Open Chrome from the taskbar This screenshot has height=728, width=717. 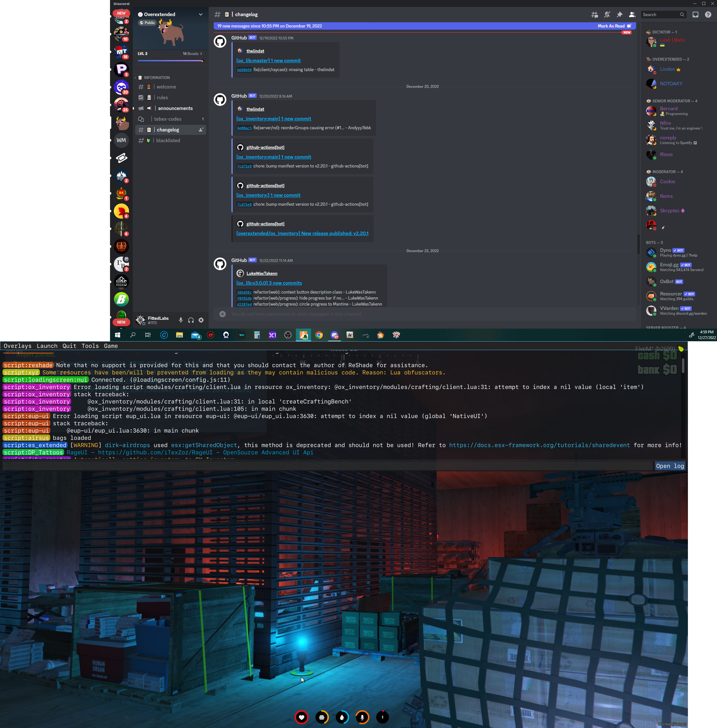click(x=319, y=335)
